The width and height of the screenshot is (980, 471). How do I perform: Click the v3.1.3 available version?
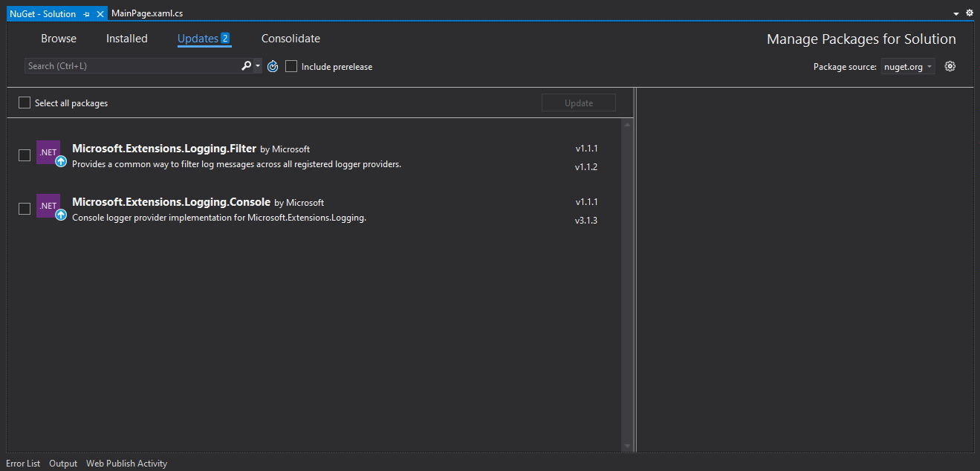586,221
